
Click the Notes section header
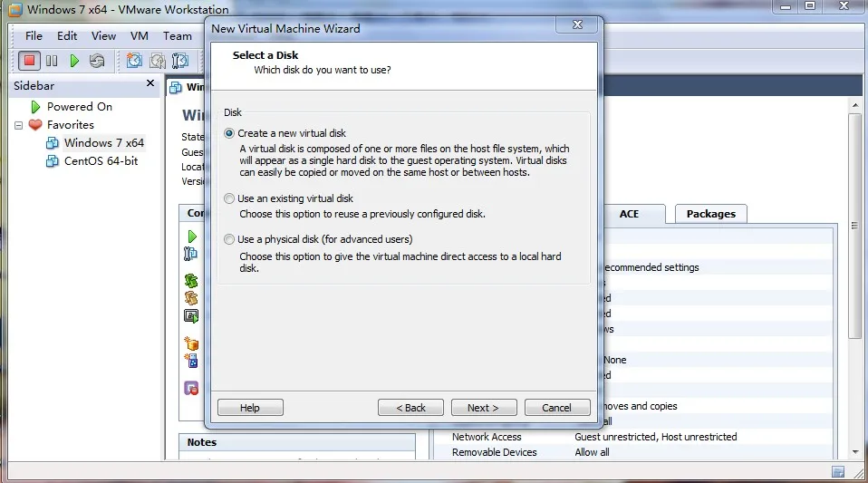click(297, 442)
